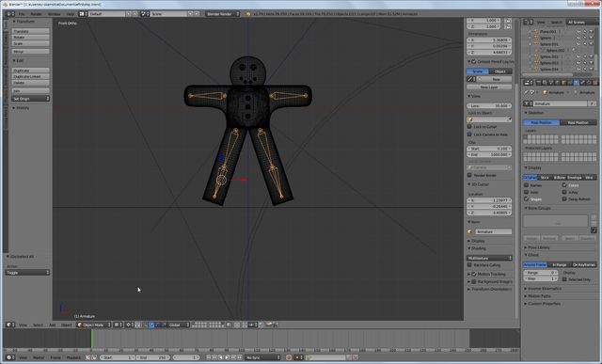This screenshot has width=602, height=364.
Task: Toggle the Axes display checkbox
Action: tap(527, 192)
